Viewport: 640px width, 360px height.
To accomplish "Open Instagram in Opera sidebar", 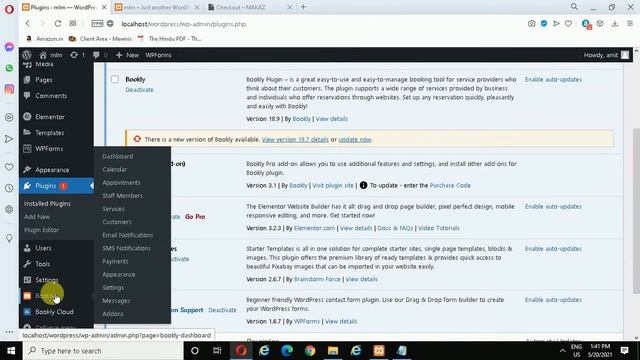I will coord(9,89).
